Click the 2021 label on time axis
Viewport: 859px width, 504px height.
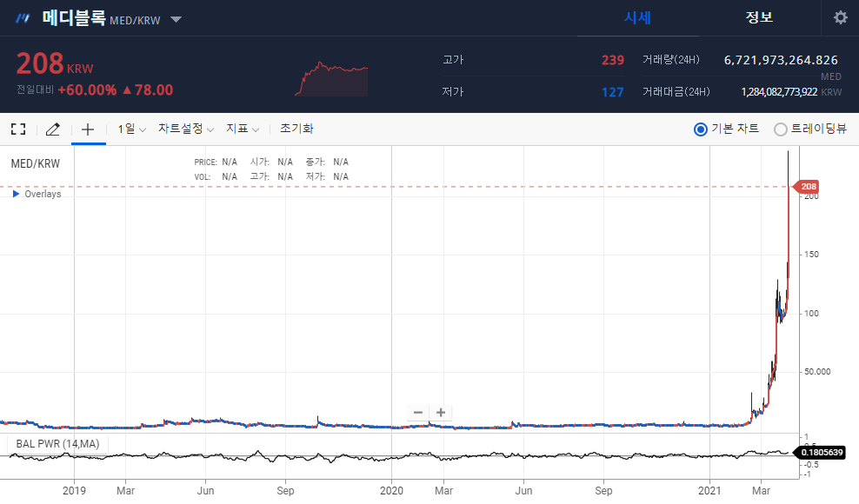[x=709, y=491]
